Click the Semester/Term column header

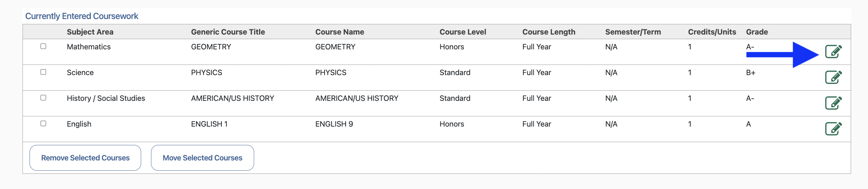(x=633, y=32)
